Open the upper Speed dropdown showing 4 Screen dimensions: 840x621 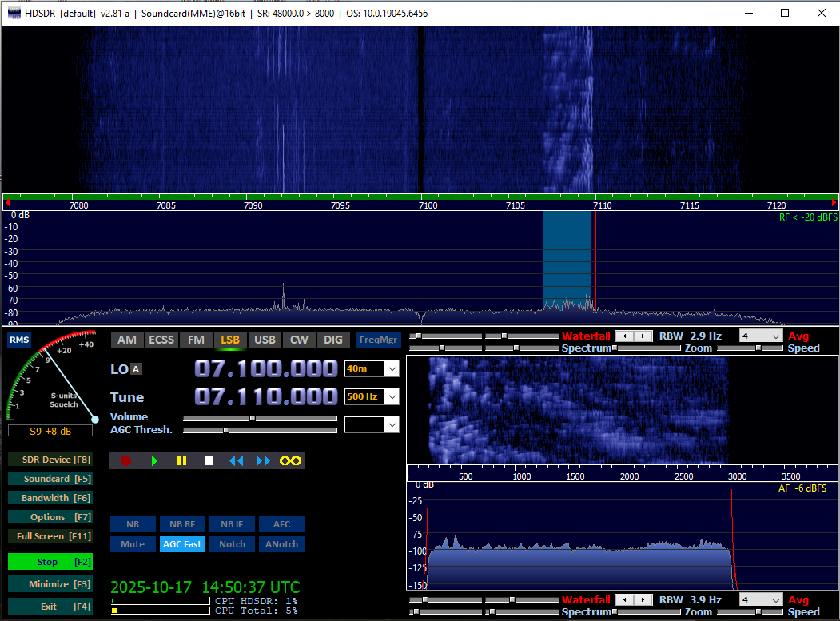[x=774, y=336]
